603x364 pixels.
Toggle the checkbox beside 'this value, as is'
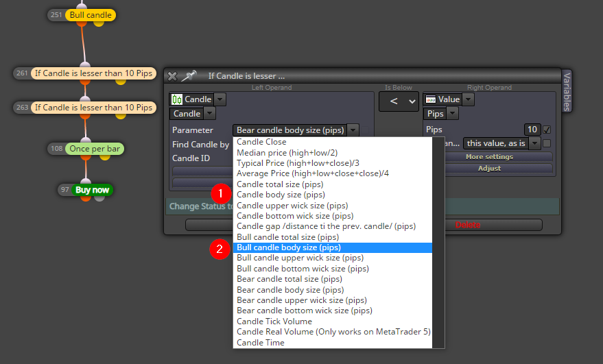(x=547, y=143)
